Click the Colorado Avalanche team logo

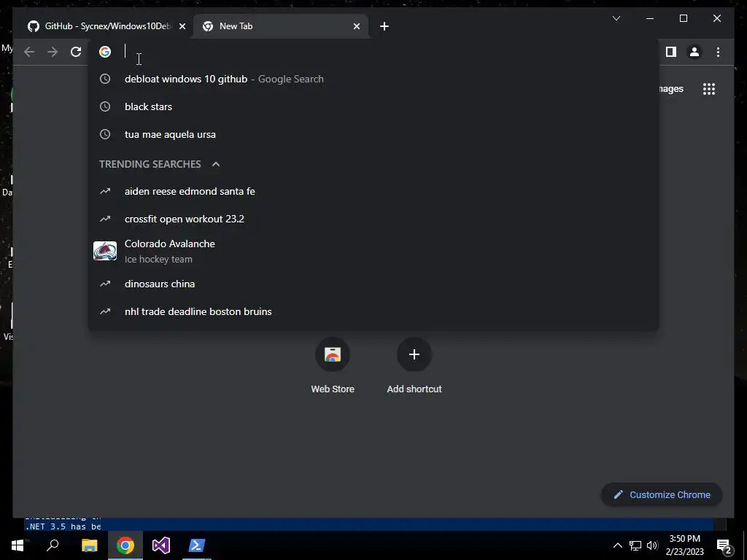tap(105, 251)
